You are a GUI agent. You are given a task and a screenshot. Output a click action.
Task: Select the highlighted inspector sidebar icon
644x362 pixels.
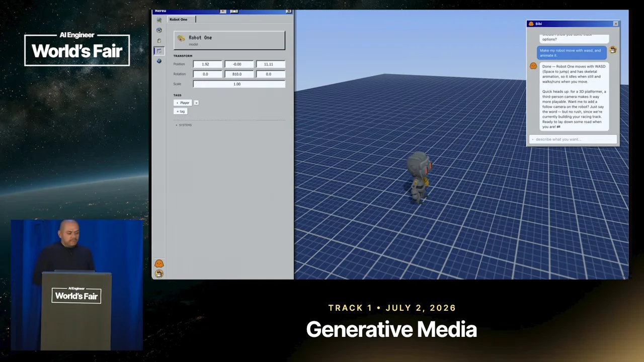coord(159,51)
